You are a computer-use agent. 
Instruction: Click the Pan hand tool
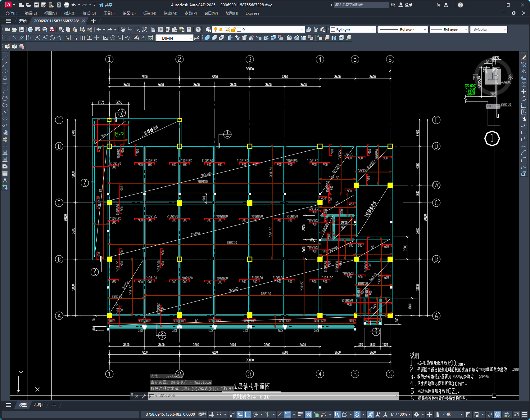click(123, 29)
